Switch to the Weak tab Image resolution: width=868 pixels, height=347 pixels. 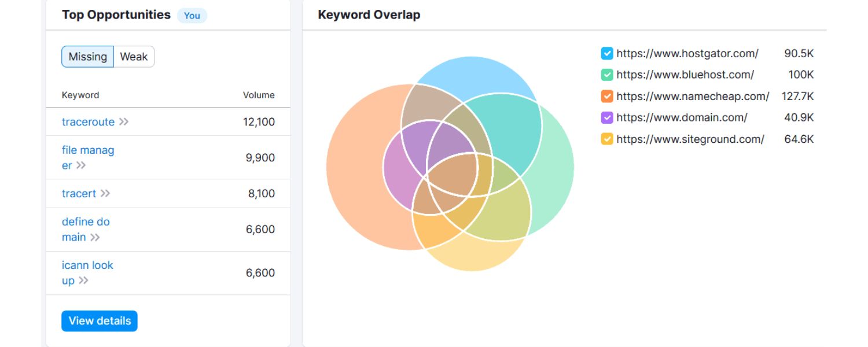pyautogui.click(x=134, y=56)
